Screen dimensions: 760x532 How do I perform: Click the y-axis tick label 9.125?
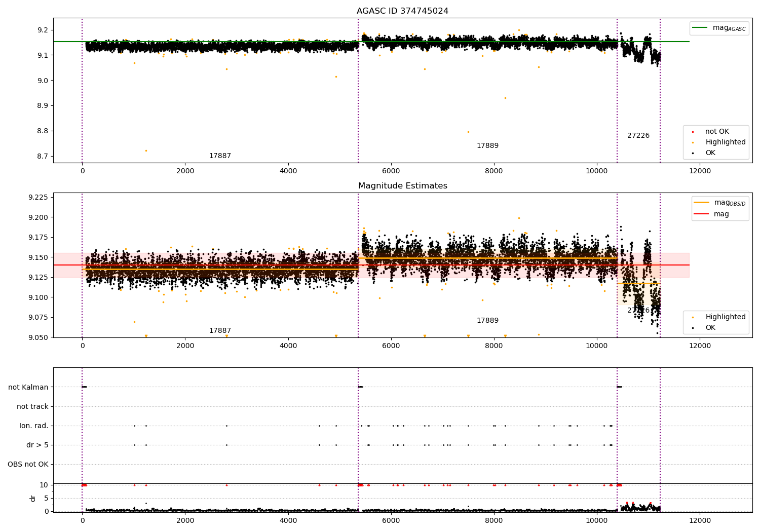(x=39, y=278)
